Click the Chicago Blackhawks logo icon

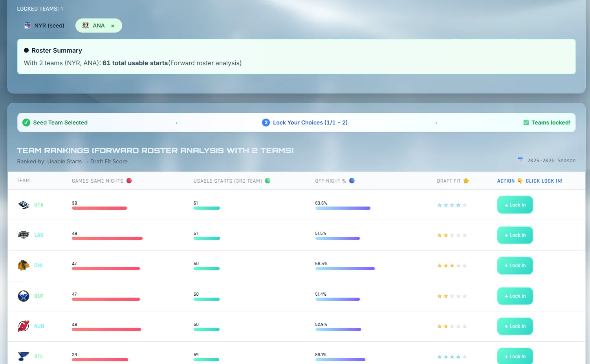(24, 265)
